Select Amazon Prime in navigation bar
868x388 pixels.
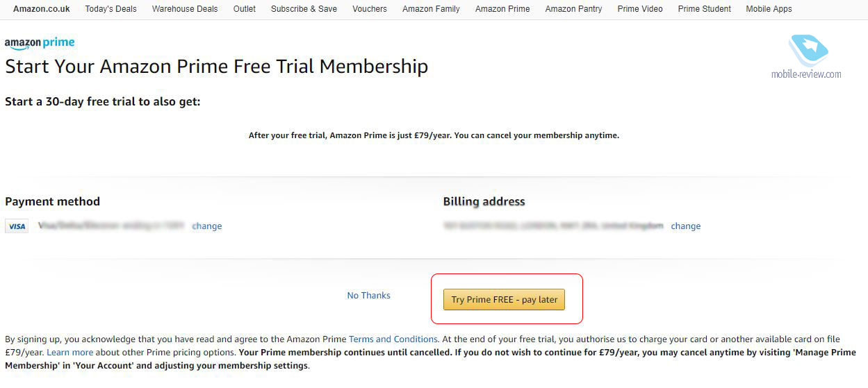click(x=502, y=9)
